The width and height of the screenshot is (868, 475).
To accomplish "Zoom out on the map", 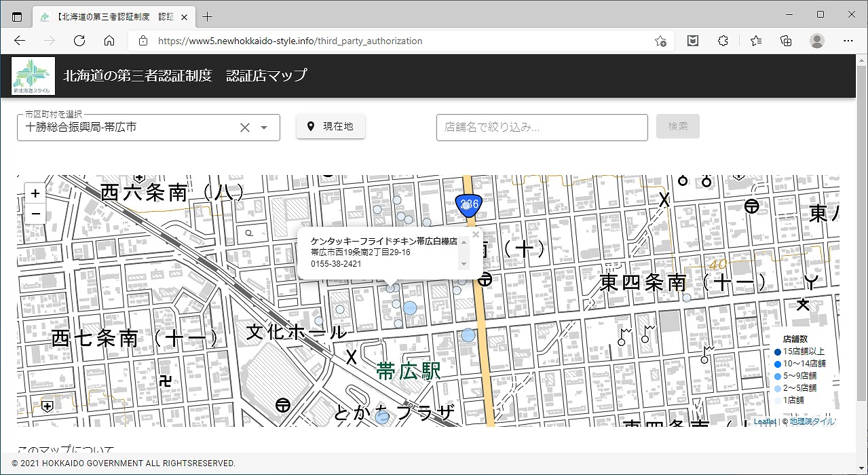I will tap(35, 214).
